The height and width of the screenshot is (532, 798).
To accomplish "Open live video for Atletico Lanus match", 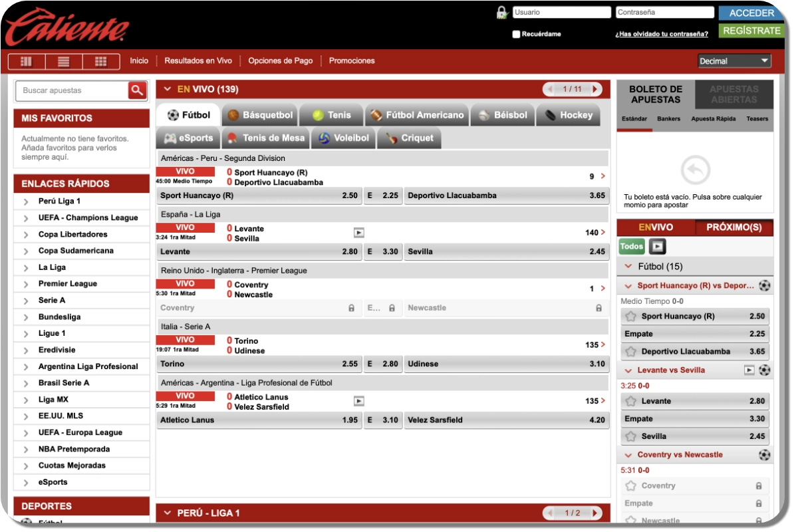I will pos(358,401).
